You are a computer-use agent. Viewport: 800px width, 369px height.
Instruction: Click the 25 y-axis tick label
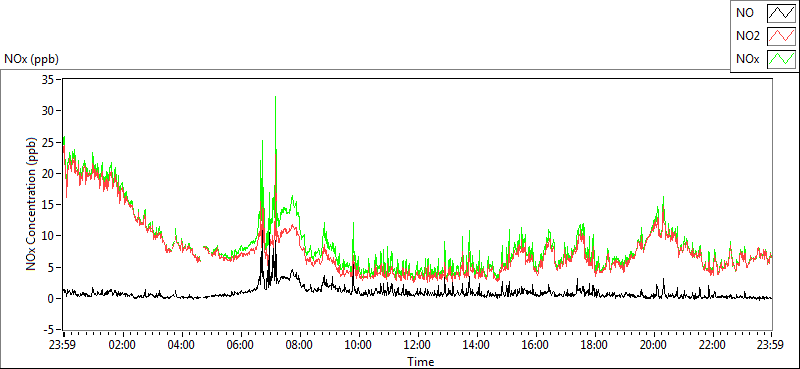49,142
